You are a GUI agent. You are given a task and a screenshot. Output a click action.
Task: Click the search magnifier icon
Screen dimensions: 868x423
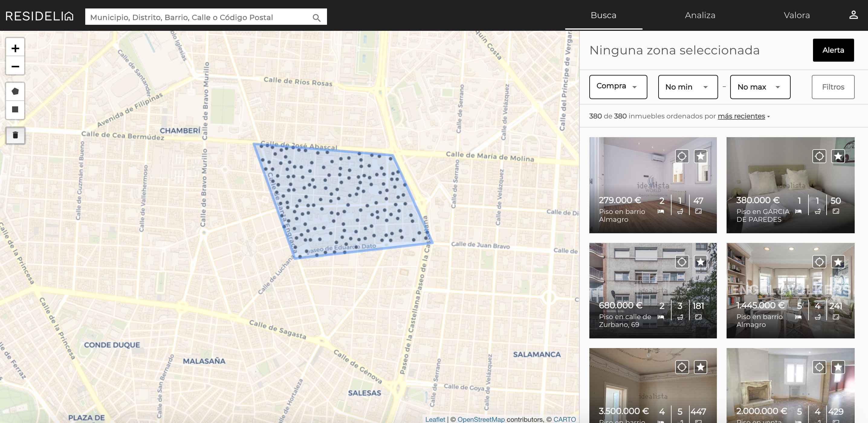(316, 18)
